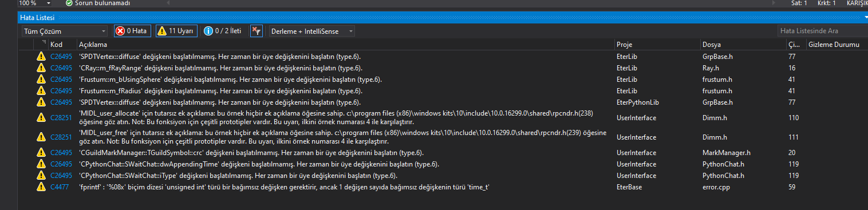
Task: Click warning icon of 'Frustum::m_fRadius' row
Action: tap(41, 91)
